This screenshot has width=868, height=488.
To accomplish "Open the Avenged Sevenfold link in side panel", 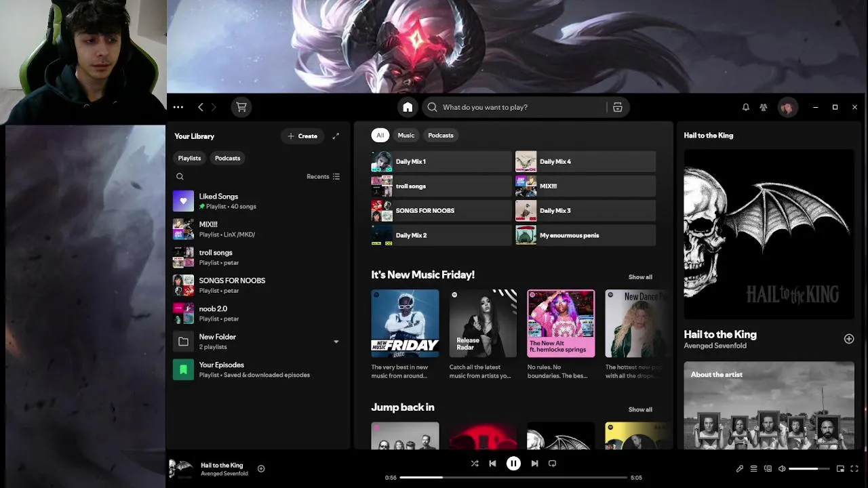I will (x=715, y=346).
